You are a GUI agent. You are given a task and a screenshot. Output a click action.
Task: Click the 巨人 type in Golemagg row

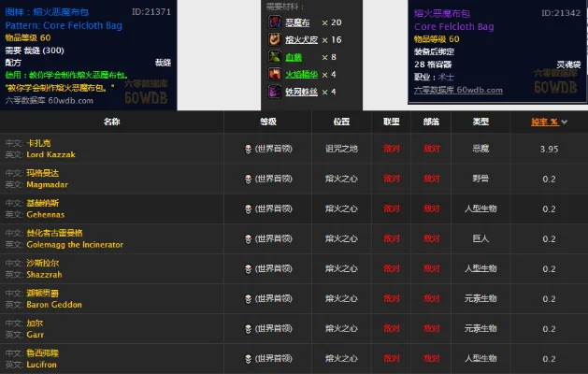(480, 238)
